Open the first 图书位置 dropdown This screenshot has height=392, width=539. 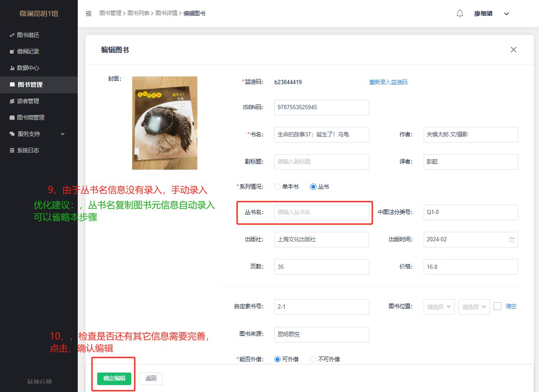(439, 307)
